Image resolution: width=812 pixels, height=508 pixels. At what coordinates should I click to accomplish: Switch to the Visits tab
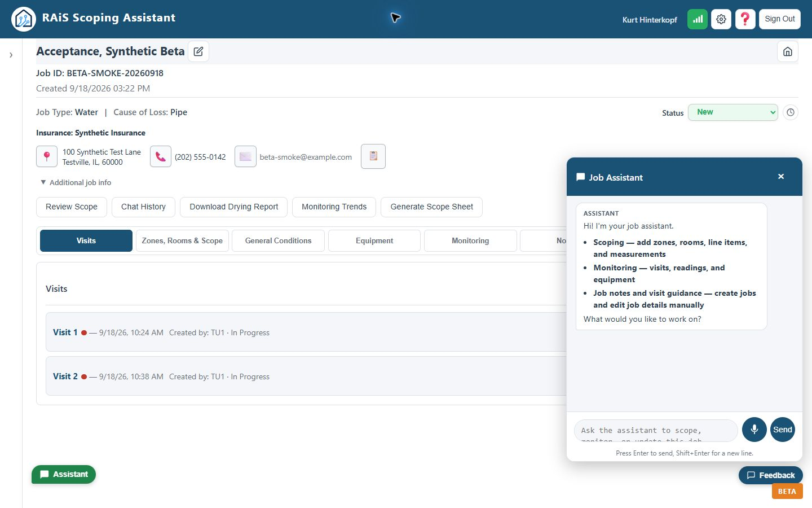pos(86,240)
